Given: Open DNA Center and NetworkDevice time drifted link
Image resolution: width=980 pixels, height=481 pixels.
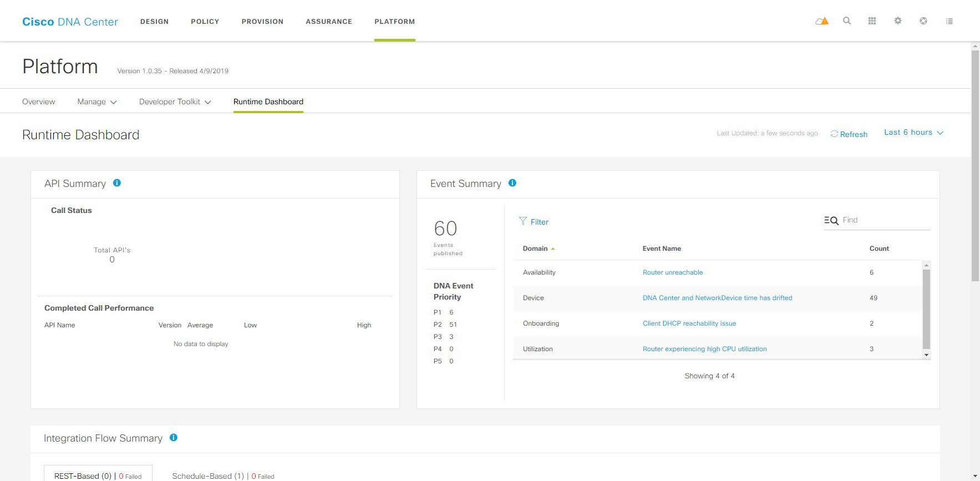Looking at the screenshot, I should [x=718, y=298].
